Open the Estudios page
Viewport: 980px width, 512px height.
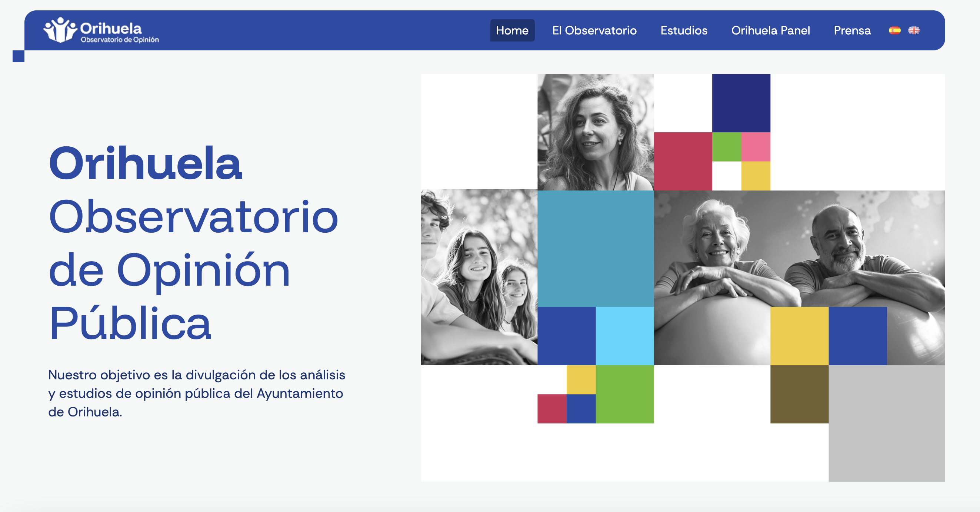684,30
